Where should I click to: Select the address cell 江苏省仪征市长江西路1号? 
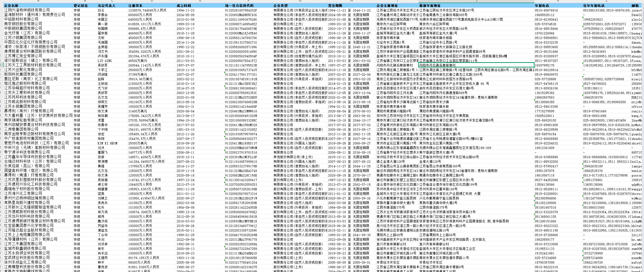coord(438,42)
